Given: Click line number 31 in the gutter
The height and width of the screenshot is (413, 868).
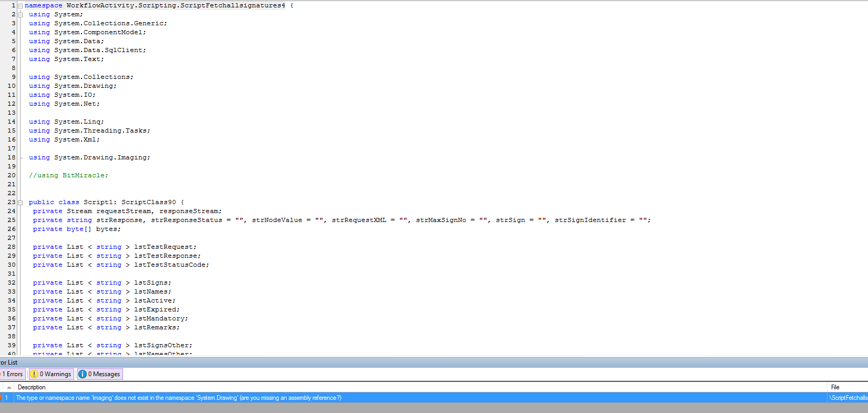Looking at the screenshot, I should pos(12,274).
